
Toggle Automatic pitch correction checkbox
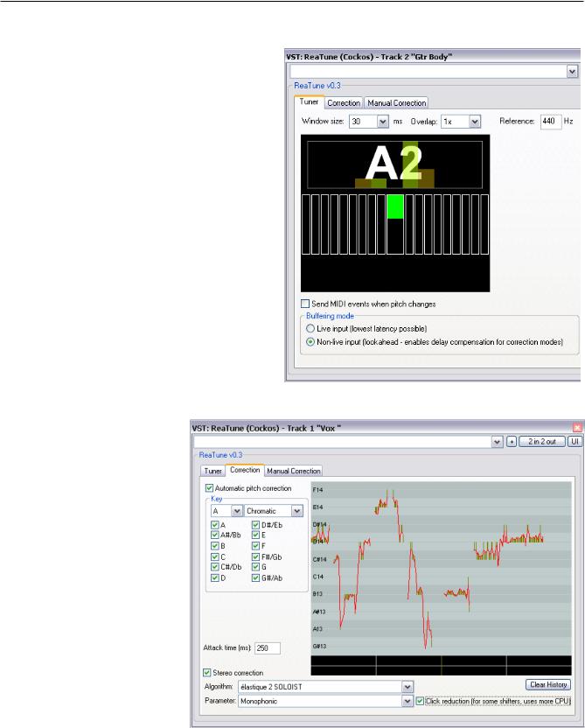click(209, 488)
